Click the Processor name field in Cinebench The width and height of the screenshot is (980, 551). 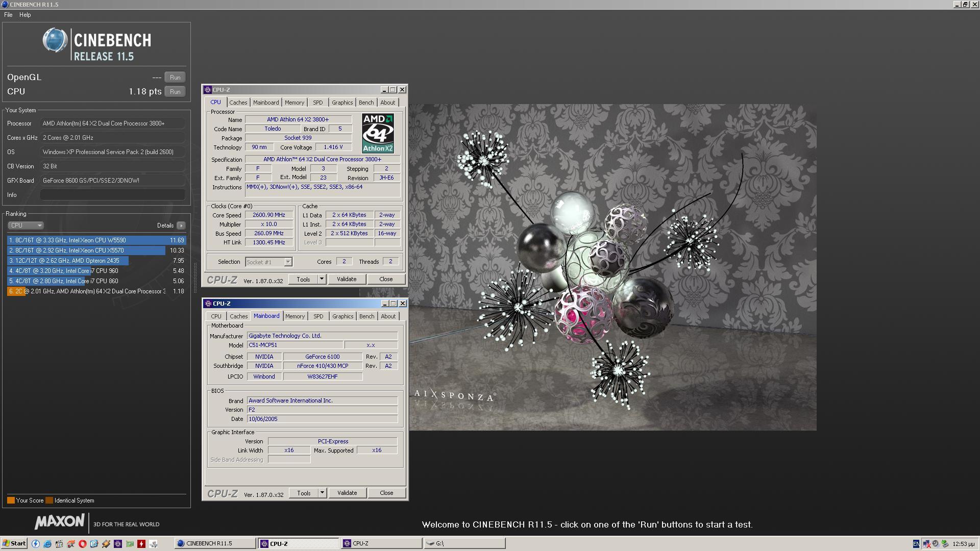[x=113, y=123]
